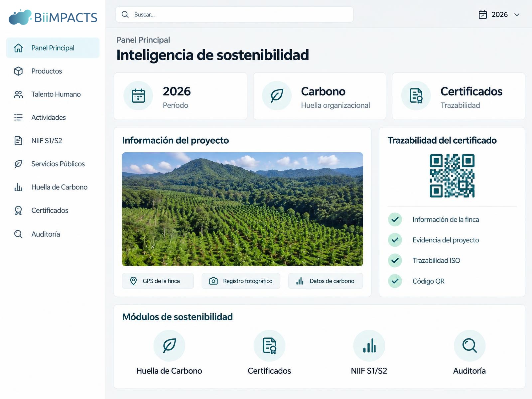Select Talento Humano in the sidebar
This screenshot has width=532, height=399.
coord(53,94)
